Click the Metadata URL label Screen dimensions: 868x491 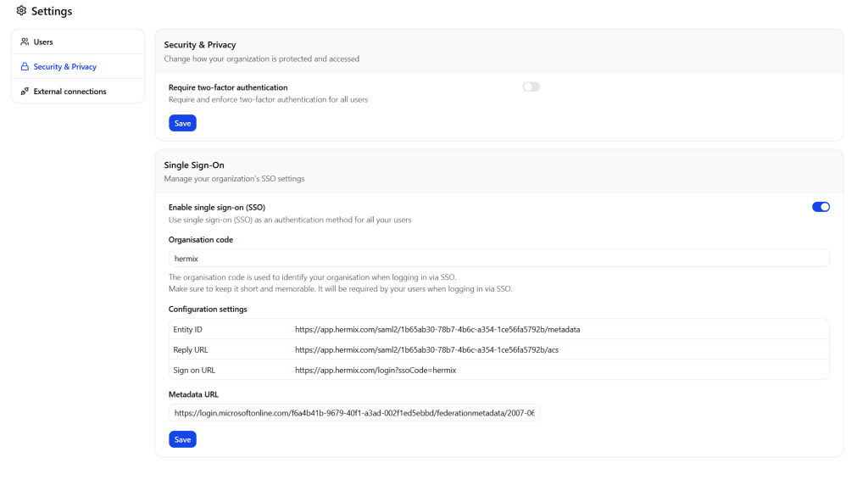[x=193, y=394]
